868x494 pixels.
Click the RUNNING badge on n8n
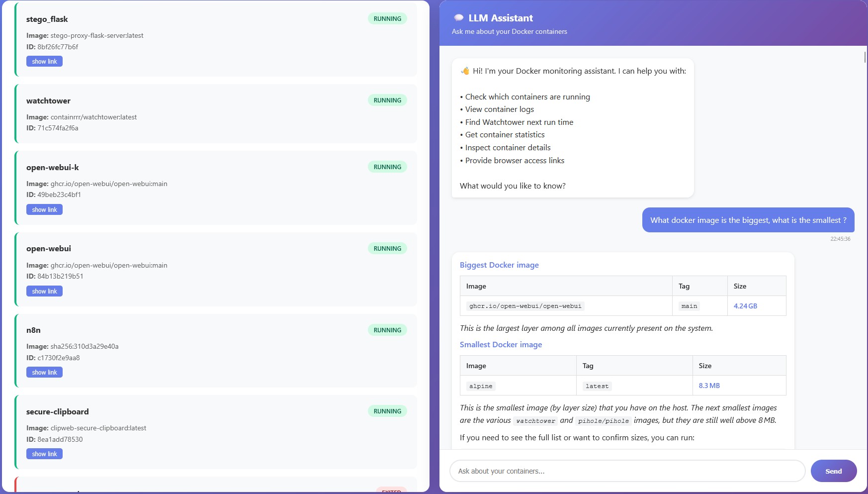(x=387, y=330)
